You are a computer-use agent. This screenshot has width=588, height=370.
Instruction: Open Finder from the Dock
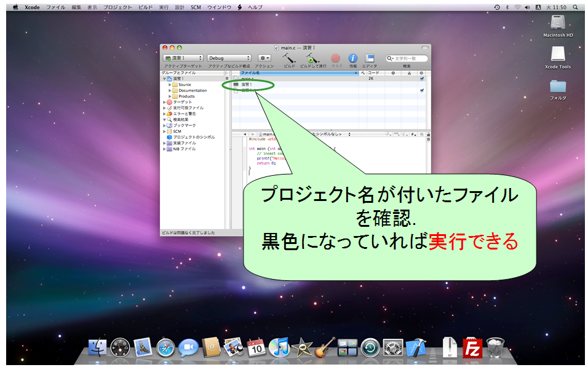point(98,347)
